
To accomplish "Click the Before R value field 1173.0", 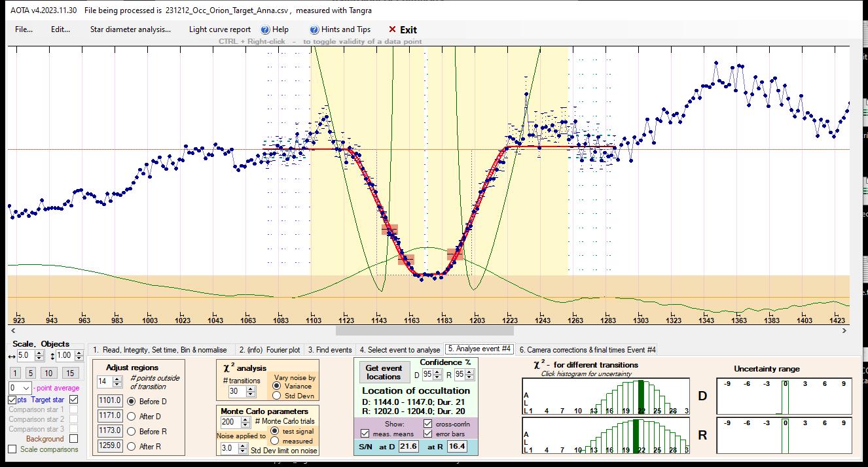I will click(x=110, y=431).
